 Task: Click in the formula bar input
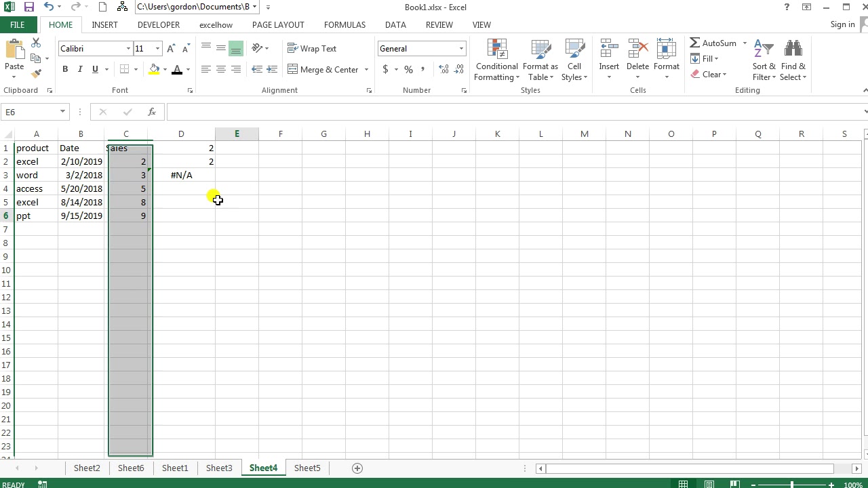point(515,112)
